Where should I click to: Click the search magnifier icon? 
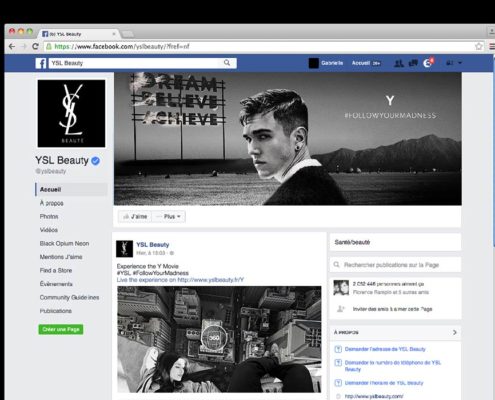tap(227, 63)
